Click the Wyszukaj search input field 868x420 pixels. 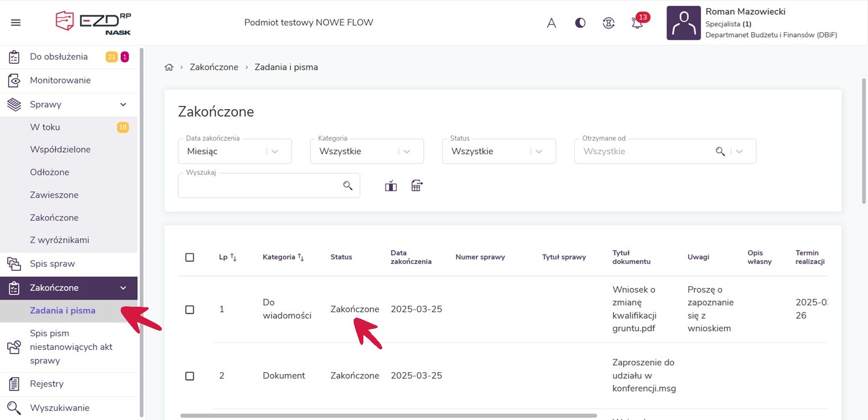(x=259, y=186)
